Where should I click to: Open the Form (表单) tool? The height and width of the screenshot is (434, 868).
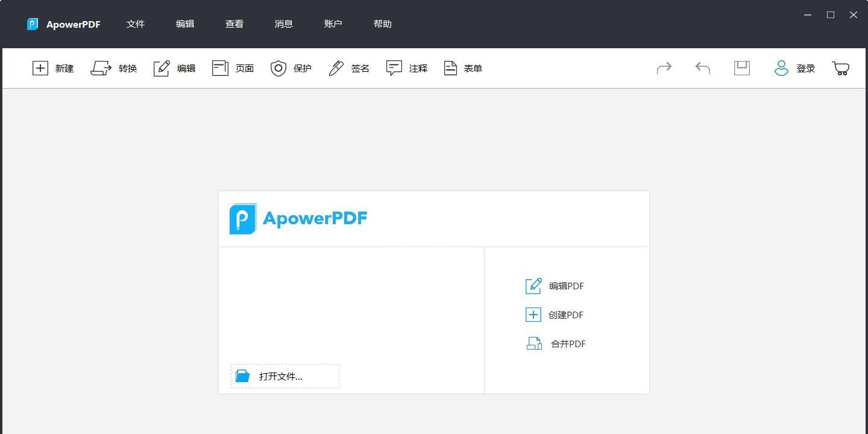450,68
